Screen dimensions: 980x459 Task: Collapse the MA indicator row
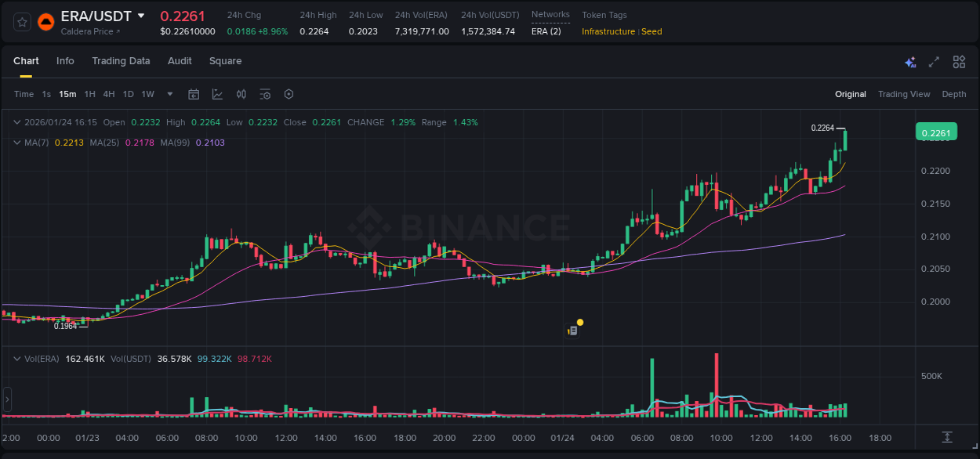pyautogui.click(x=17, y=143)
